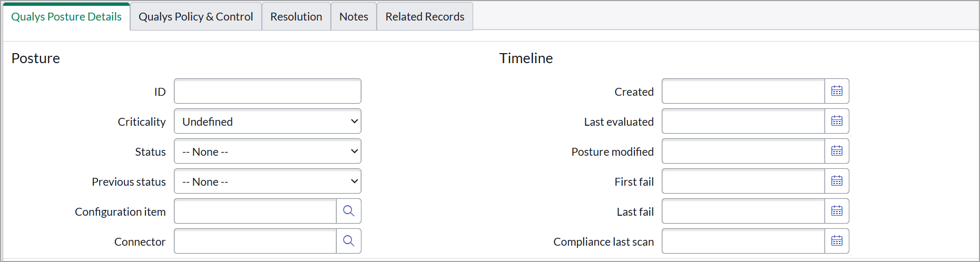Focus the Connector text field
980x262 pixels.
point(255,241)
